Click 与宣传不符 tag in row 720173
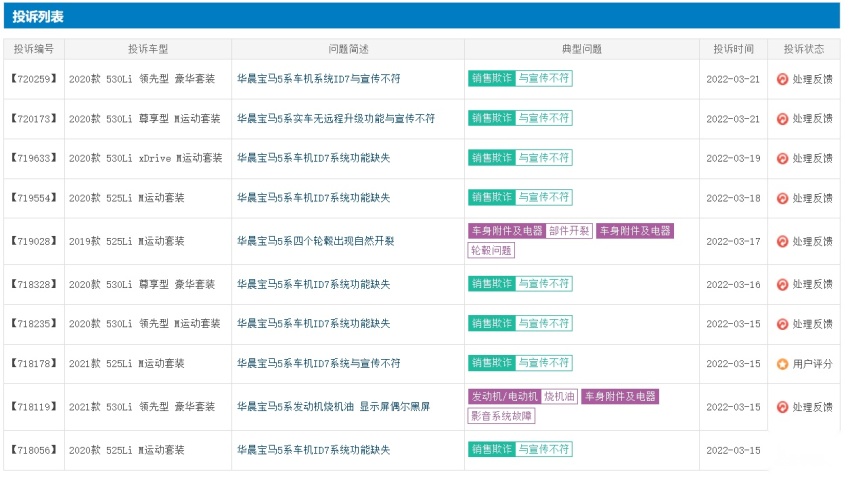Image resolution: width=852 pixels, height=478 pixels. [543, 118]
